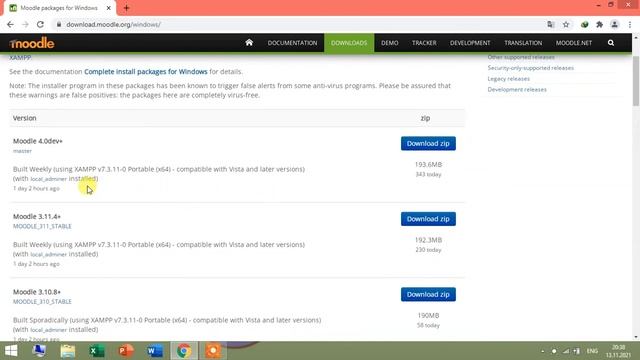Click the address bar URL field

click(298, 24)
